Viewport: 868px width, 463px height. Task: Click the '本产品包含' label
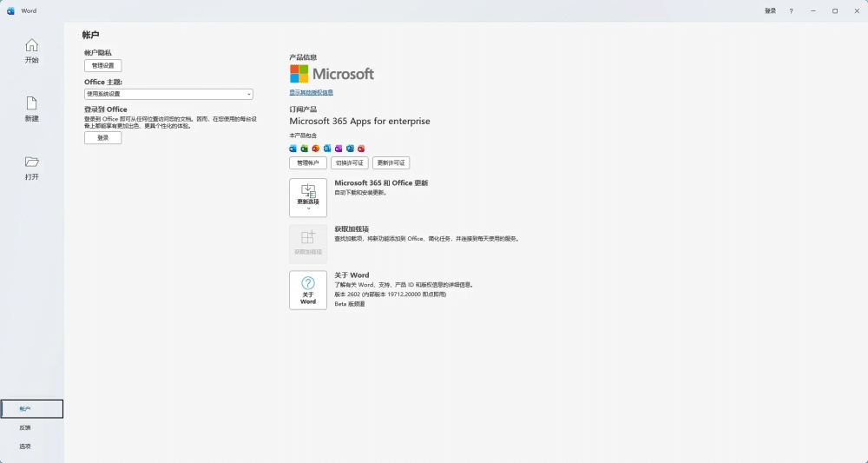point(303,136)
